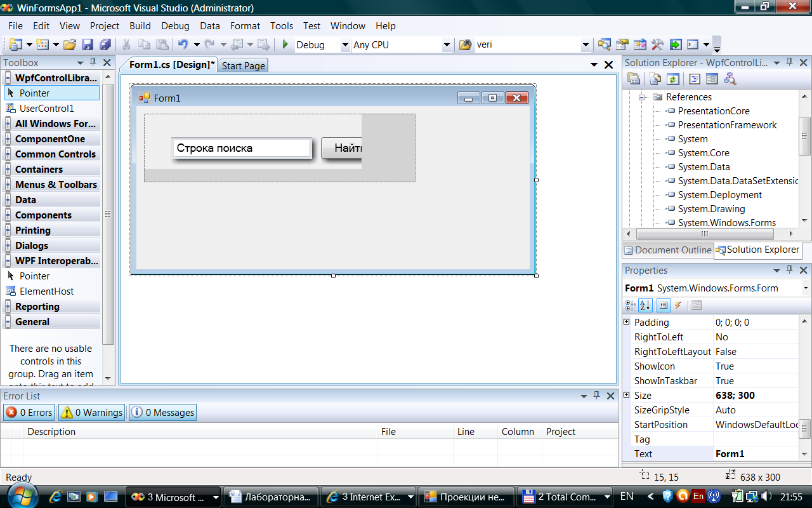This screenshot has width=812, height=508.
Task: Toggle the 0 Warnings filter
Action: 92,413
